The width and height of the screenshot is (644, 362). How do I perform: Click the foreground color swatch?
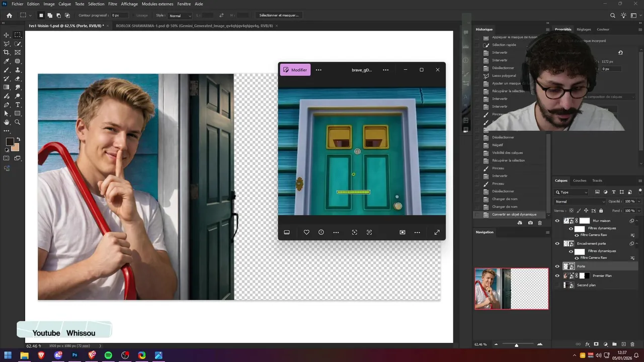click(x=10, y=142)
